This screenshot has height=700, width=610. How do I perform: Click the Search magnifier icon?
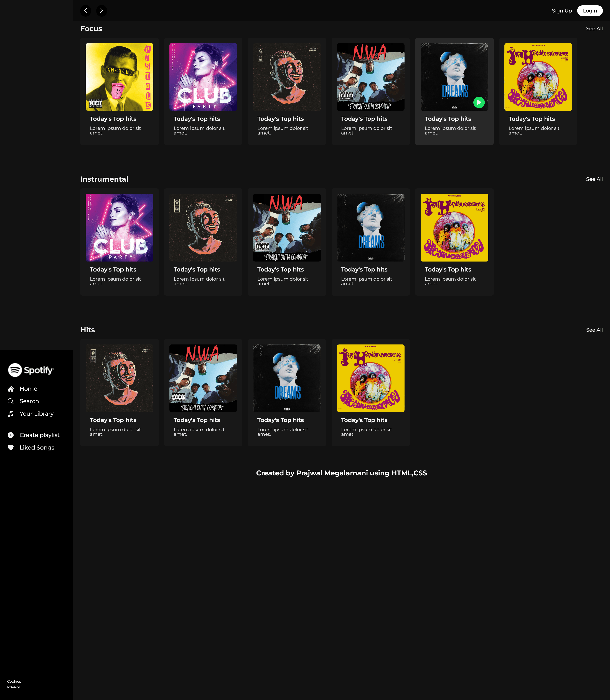click(x=11, y=401)
